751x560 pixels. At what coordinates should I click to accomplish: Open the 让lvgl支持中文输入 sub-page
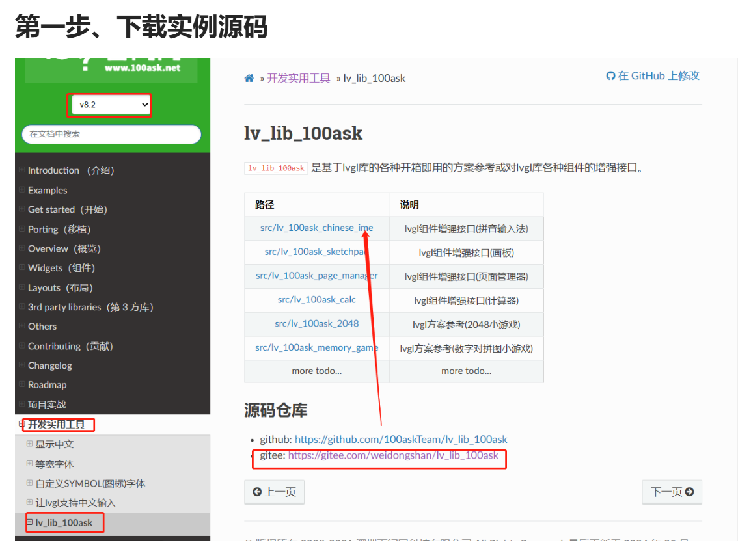75,503
